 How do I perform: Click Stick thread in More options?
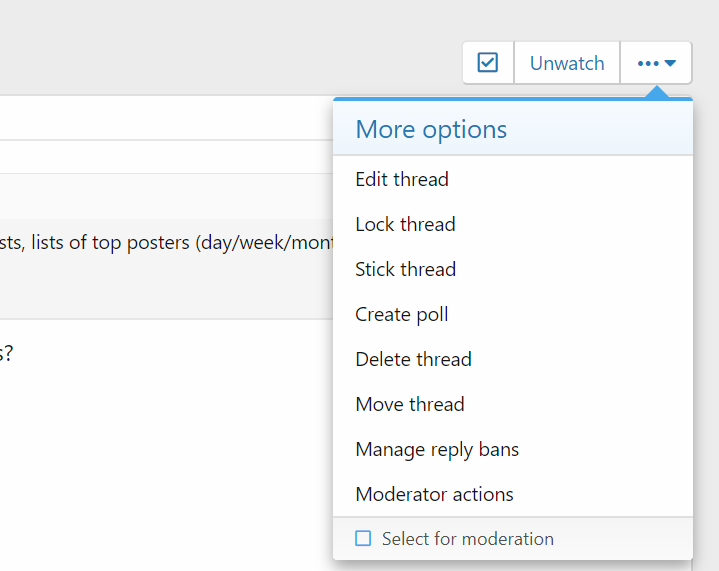405,270
